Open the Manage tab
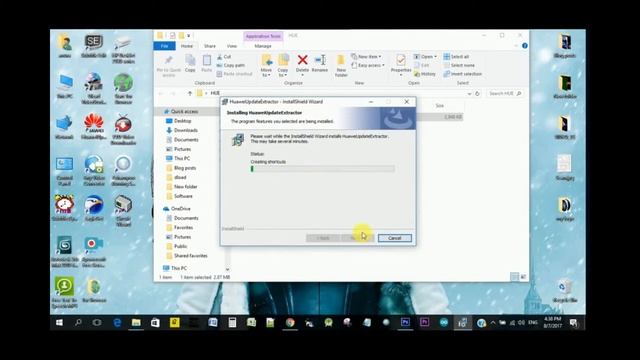Screen dimensions: 640x360 point(263,46)
